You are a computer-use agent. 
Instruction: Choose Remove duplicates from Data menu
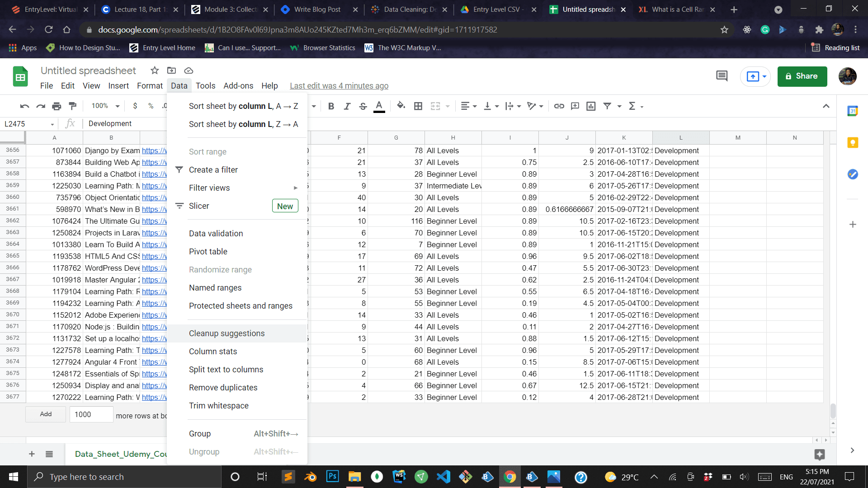pos(223,388)
